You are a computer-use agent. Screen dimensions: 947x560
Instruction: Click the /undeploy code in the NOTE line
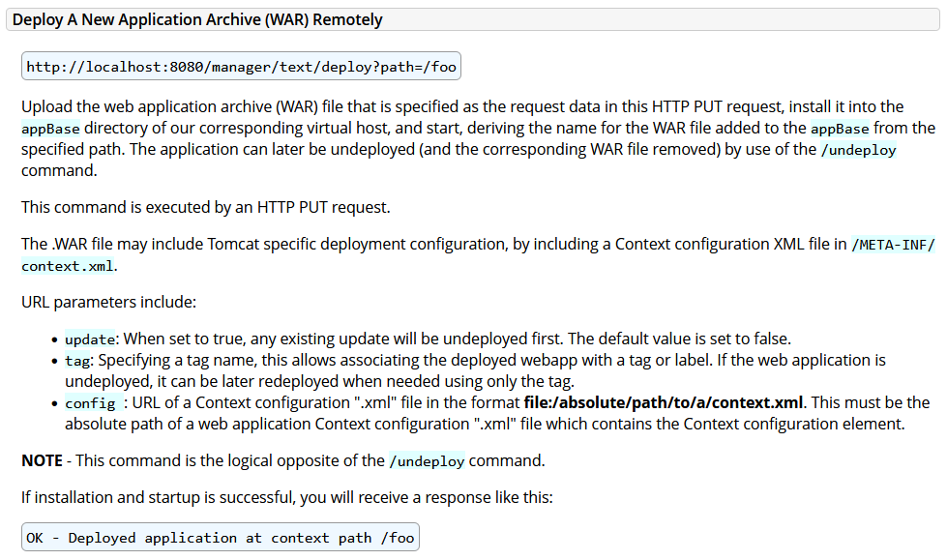[427, 461]
